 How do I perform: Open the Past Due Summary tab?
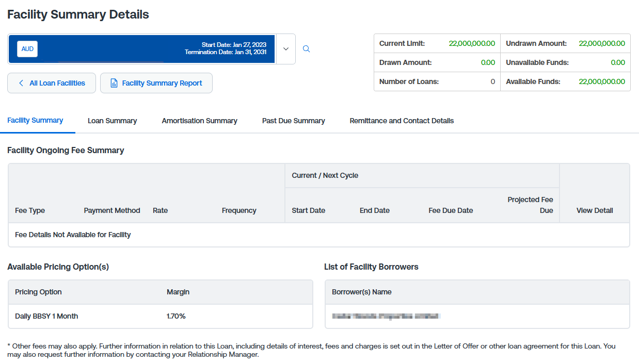tap(293, 121)
